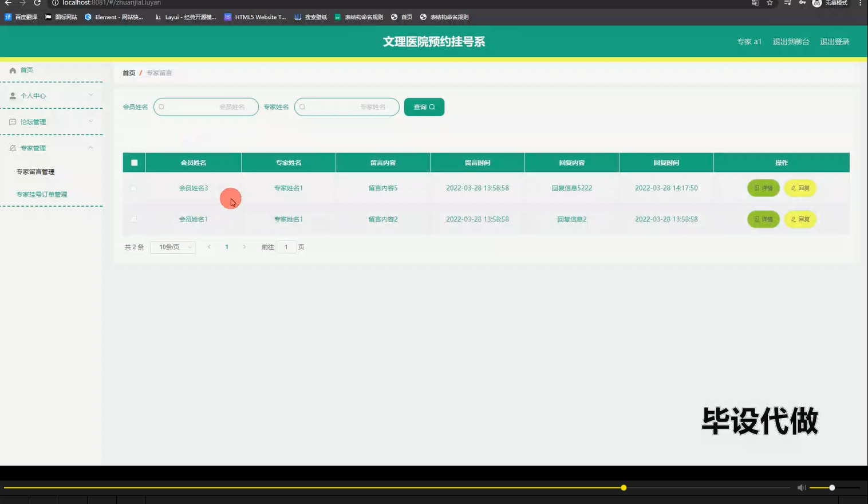Tick the select-all checkbox in the table header
The height and width of the screenshot is (504, 868).
pos(135,163)
